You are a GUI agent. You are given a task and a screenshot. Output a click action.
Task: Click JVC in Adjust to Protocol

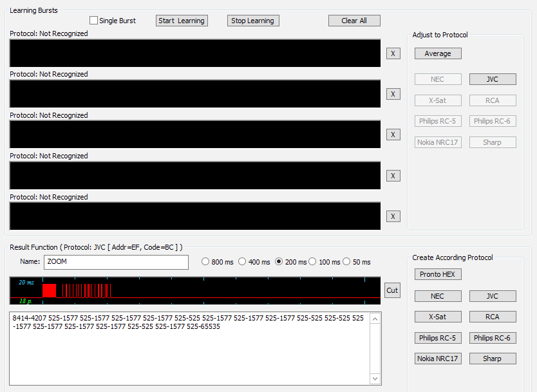493,79
